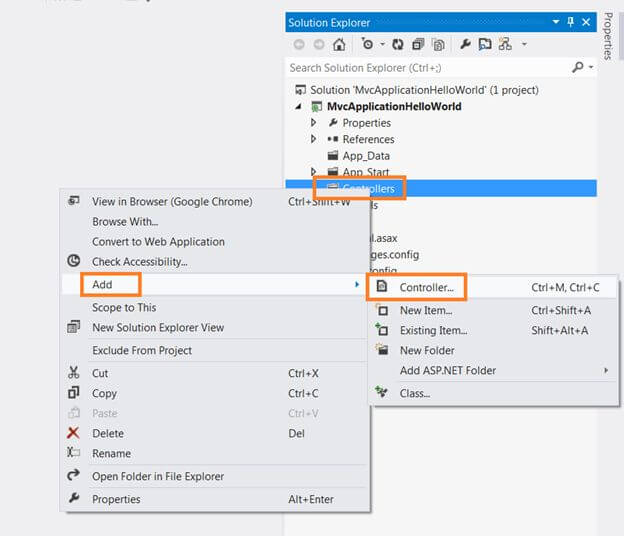Open the Pending Changes Filter dropdown arrow

tap(382, 44)
